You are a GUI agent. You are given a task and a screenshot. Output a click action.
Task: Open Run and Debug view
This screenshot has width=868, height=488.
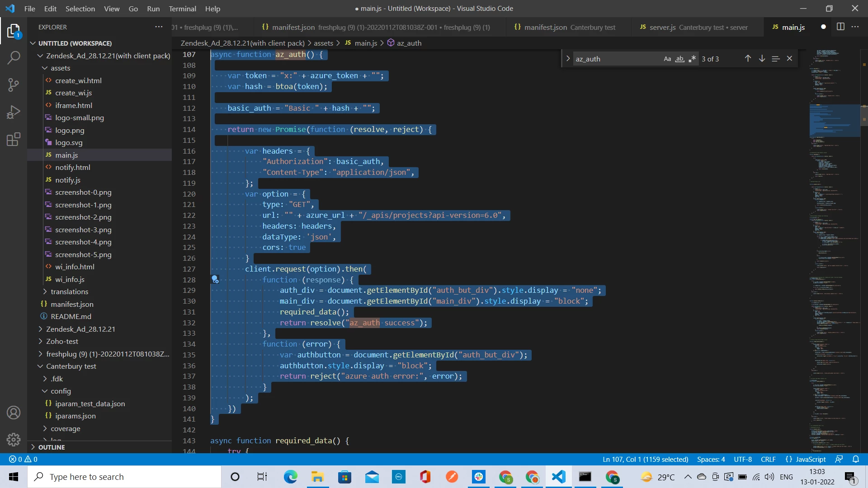tap(14, 112)
